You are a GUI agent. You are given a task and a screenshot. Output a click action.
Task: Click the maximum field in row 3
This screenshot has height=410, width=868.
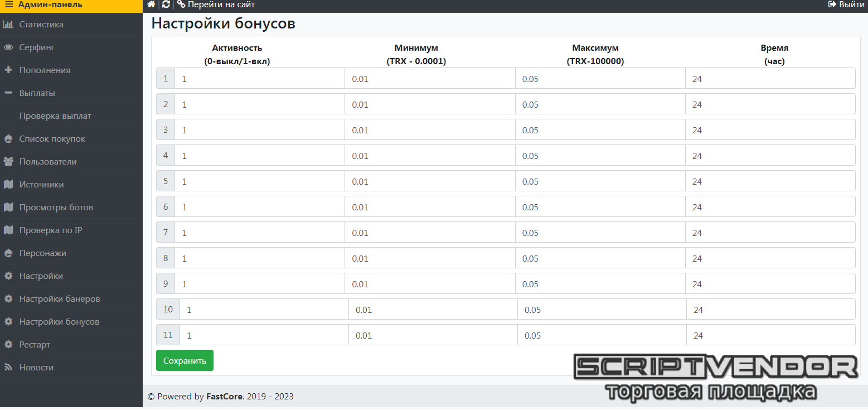pyautogui.click(x=600, y=130)
